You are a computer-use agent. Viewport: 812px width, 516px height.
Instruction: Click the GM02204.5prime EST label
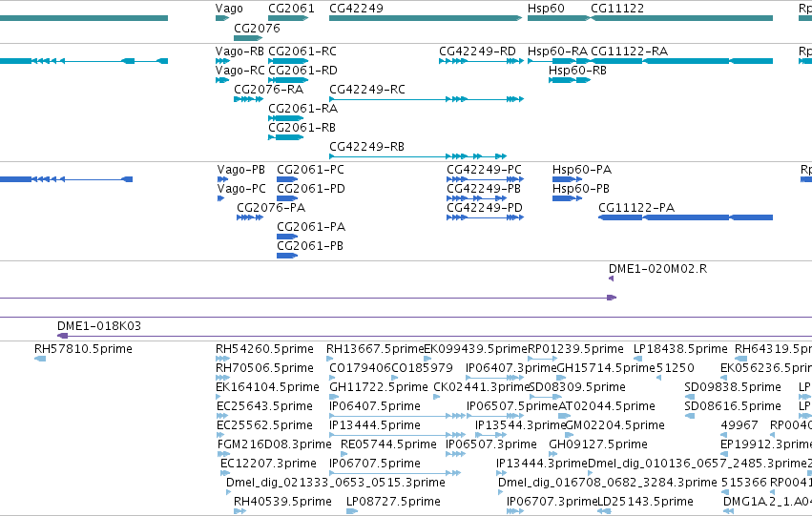tap(614, 426)
